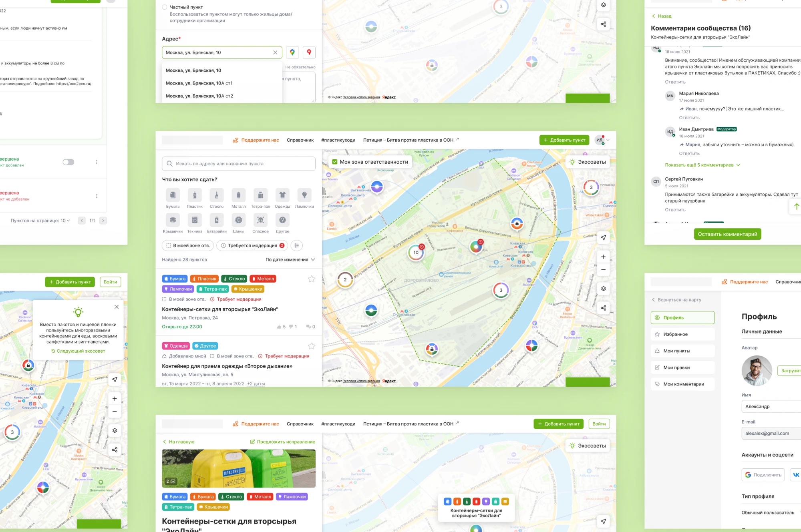The width and height of the screenshot is (801, 532).
Task: Select the Бумага waste category icon
Action: pyautogui.click(x=173, y=195)
